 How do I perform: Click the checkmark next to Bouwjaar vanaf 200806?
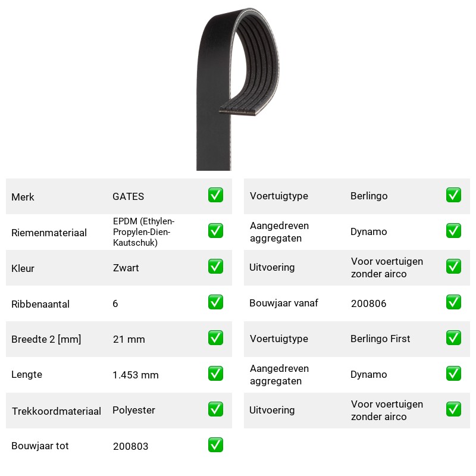[453, 302]
